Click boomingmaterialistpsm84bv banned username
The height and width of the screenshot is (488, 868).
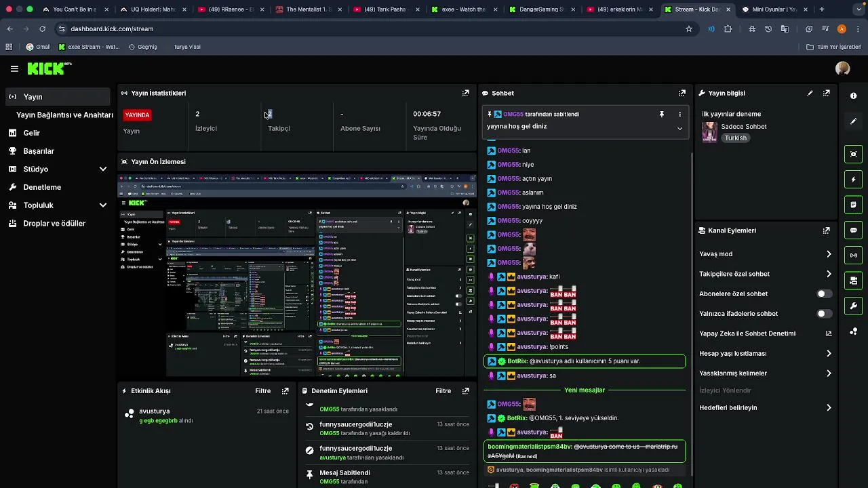pos(529,447)
